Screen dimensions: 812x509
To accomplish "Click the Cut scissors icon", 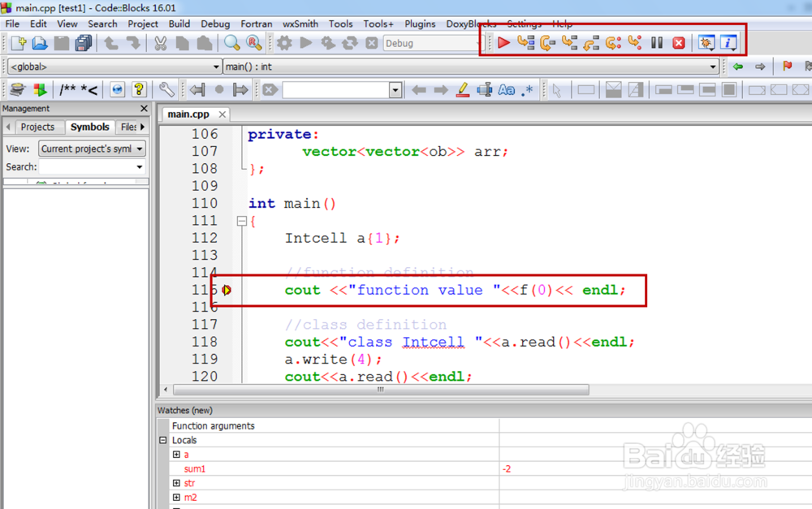I will tap(161, 43).
